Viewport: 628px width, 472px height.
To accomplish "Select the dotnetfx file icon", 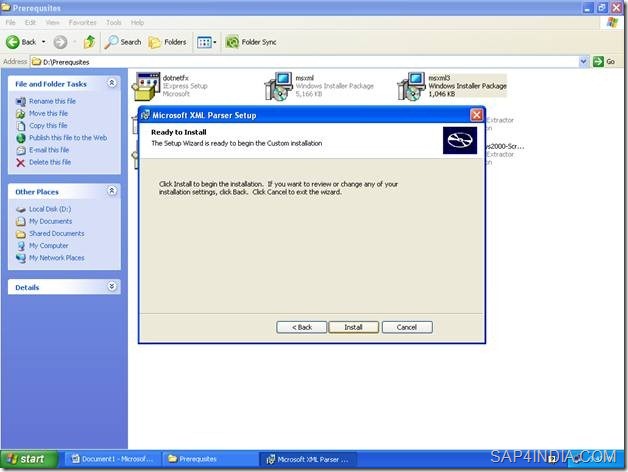I will [147, 86].
